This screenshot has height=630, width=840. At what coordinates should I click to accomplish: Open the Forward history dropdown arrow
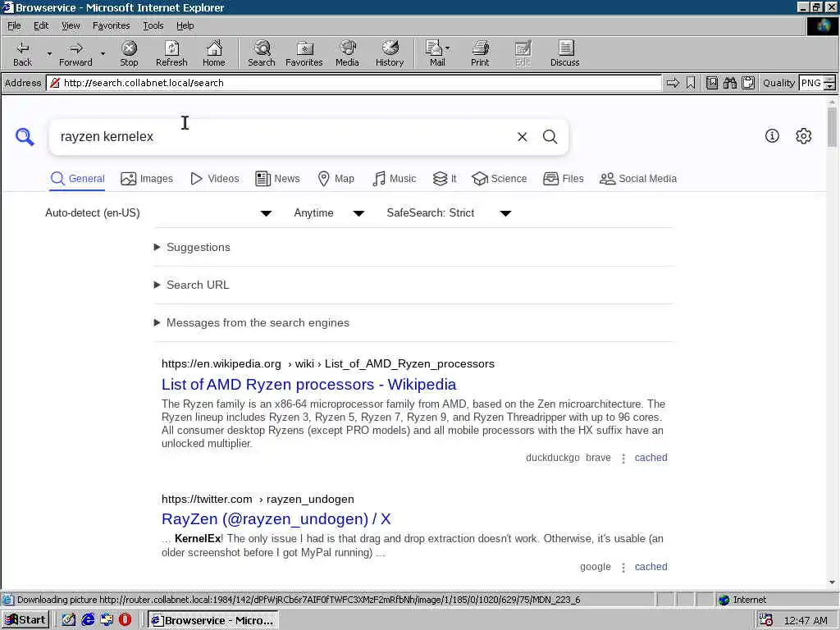coord(103,53)
